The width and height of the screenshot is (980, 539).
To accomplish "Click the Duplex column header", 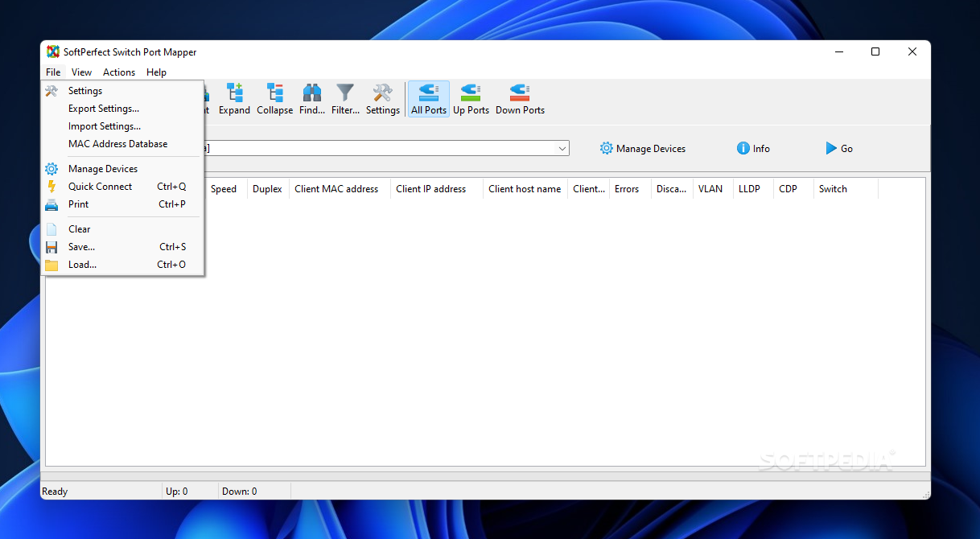I will pos(268,189).
